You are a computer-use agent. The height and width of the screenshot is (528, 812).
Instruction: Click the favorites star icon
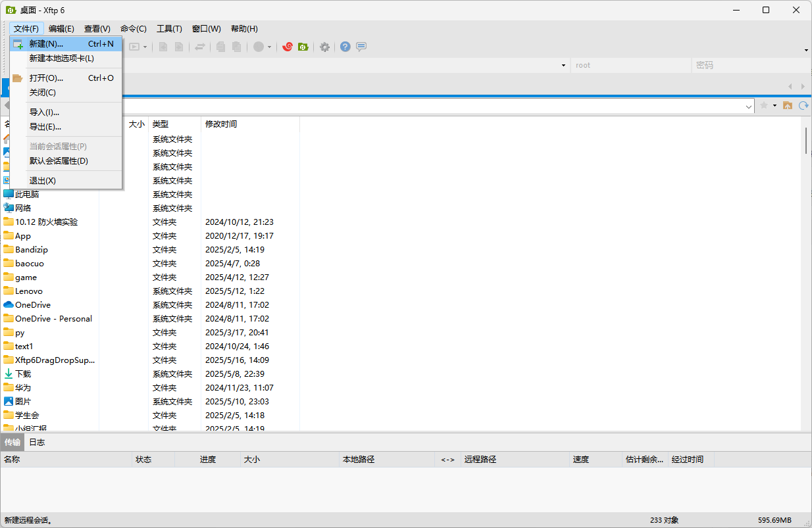(764, 105)
